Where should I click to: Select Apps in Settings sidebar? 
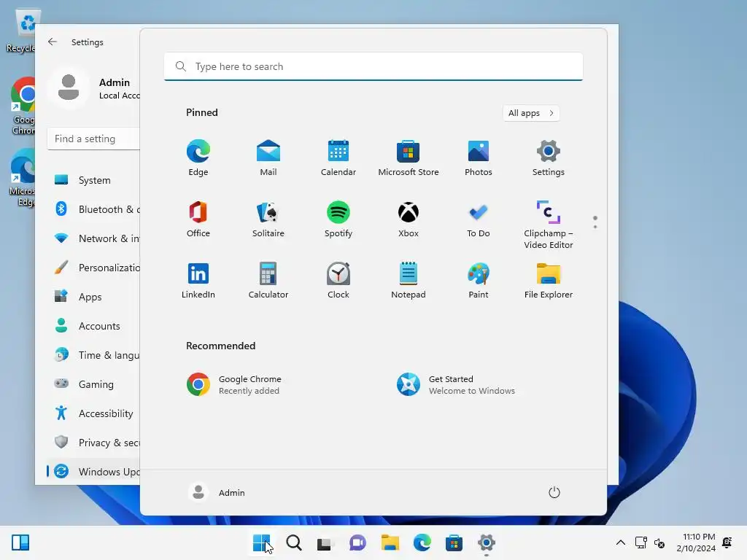pyautogui.click(x=94, y=297)
